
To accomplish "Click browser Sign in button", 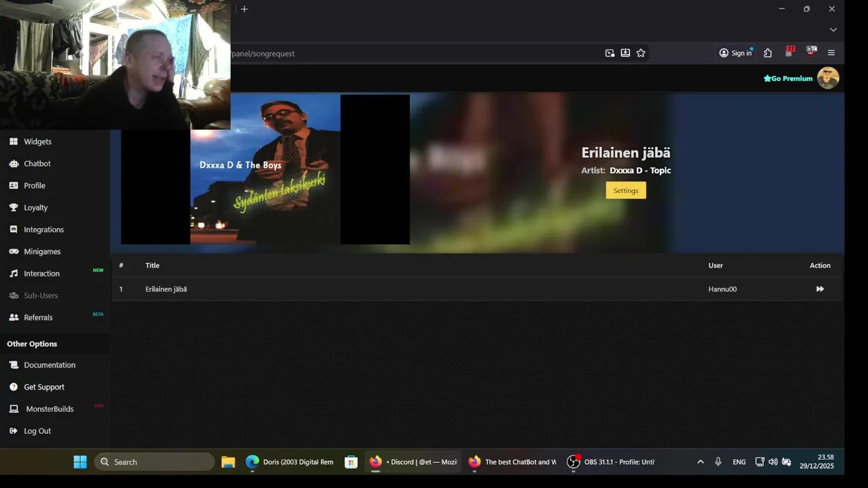I will coord(736,53).
